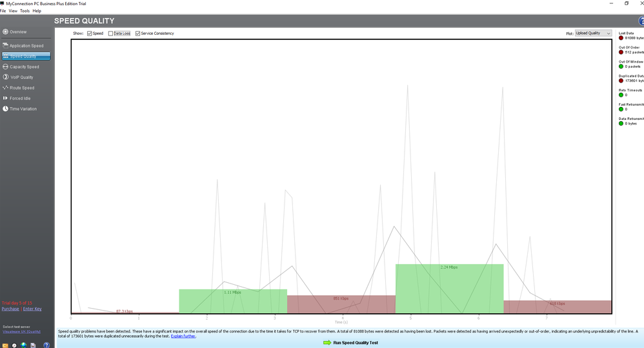Click the Trial day 5 of 15 text
Viewport: 644px width, 348px height.
coord(17,304)
